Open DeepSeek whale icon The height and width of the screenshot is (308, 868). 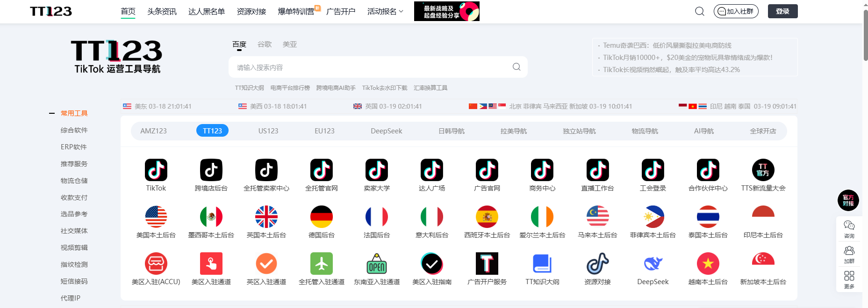point(653,264)
